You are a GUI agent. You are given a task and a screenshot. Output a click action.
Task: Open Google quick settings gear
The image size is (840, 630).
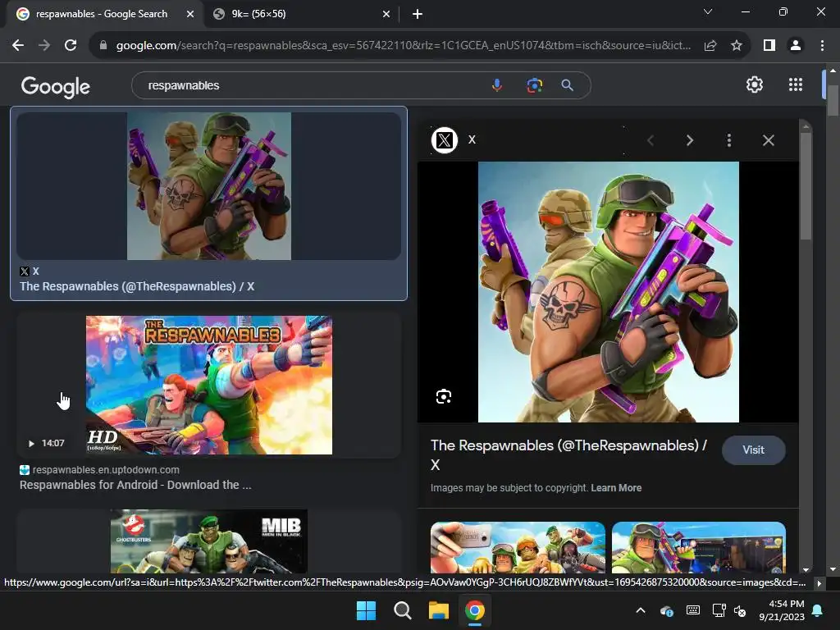[x=755, y=84]
